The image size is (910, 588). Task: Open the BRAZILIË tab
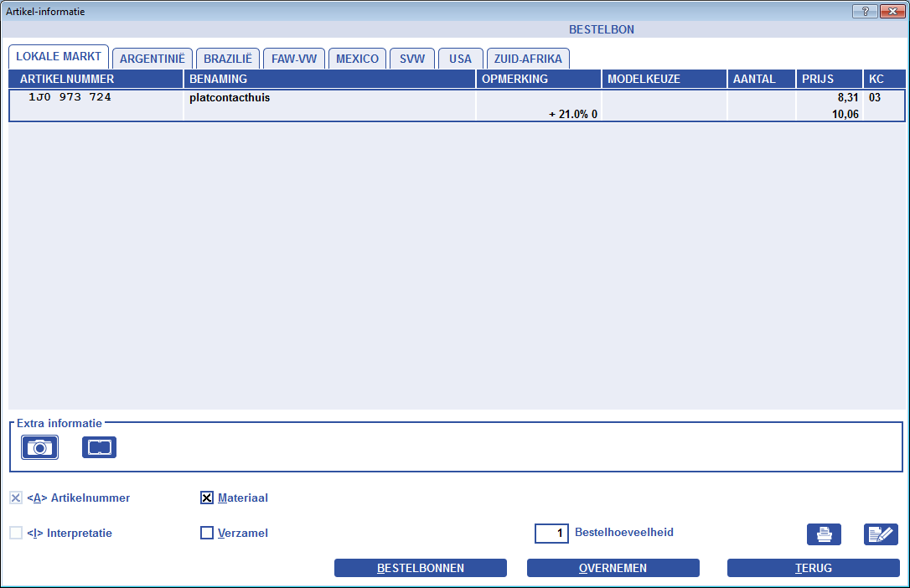point(228,59)
